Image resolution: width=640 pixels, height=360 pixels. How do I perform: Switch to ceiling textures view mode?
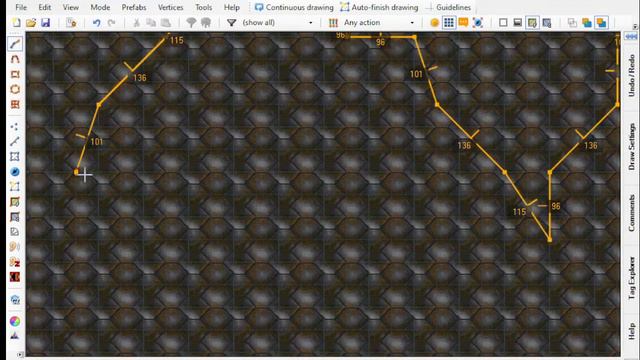pos(547,23)
